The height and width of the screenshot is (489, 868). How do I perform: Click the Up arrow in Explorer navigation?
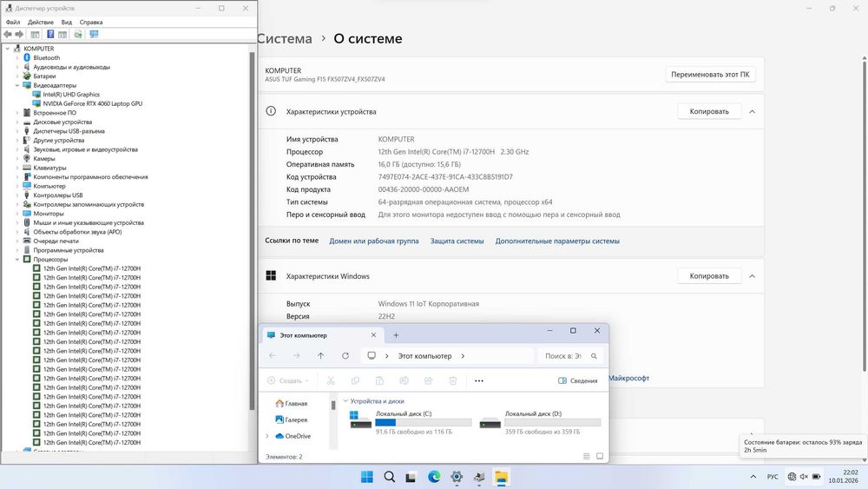[320, 355]
